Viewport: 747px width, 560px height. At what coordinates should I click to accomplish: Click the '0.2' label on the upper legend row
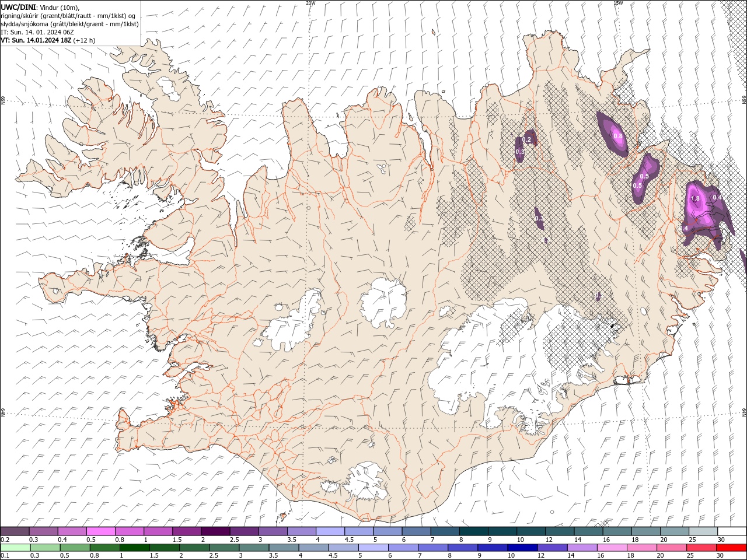pyautogui.click(x=5, y=540)
